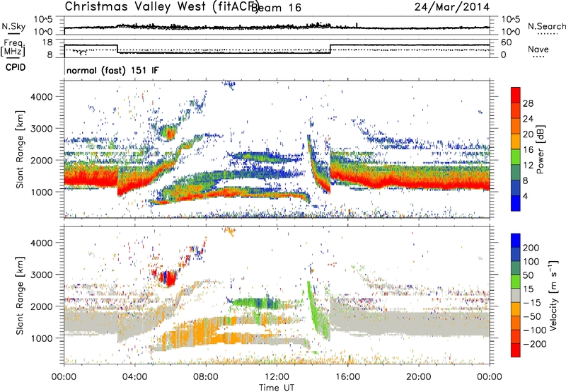Screen dimensions: 566x392
Task: Select the gray -15 to 15 velocity colorbar segment
Action: pyautogui.click(x=516, y=295)
